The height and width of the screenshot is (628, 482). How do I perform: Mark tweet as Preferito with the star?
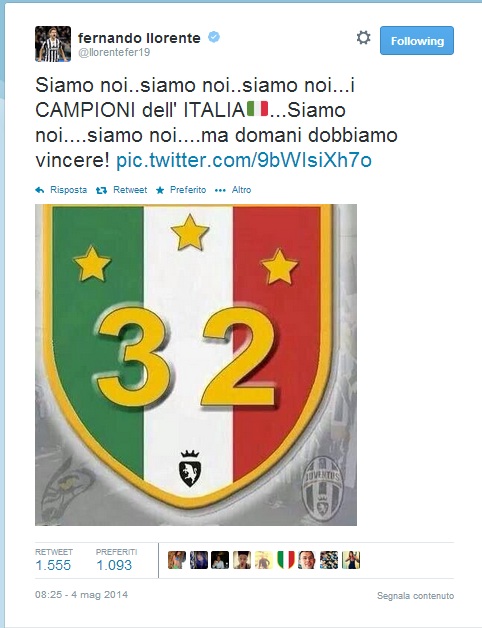tap(160, 190)
